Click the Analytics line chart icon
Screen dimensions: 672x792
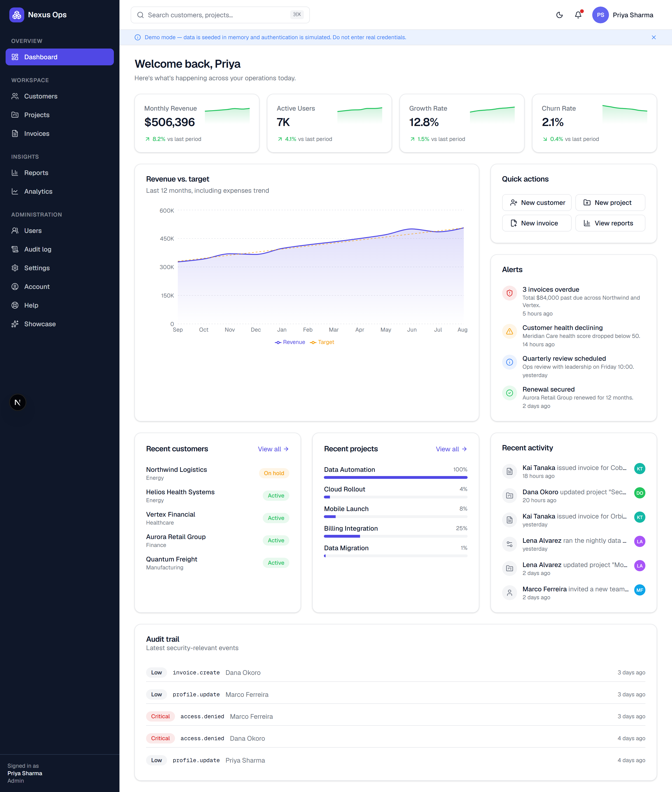(15, 191)
